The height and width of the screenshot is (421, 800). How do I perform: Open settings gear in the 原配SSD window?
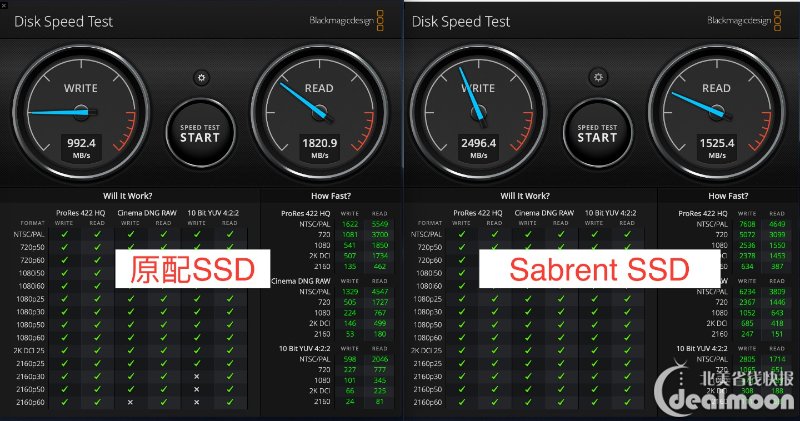click(x=202, y=78)
